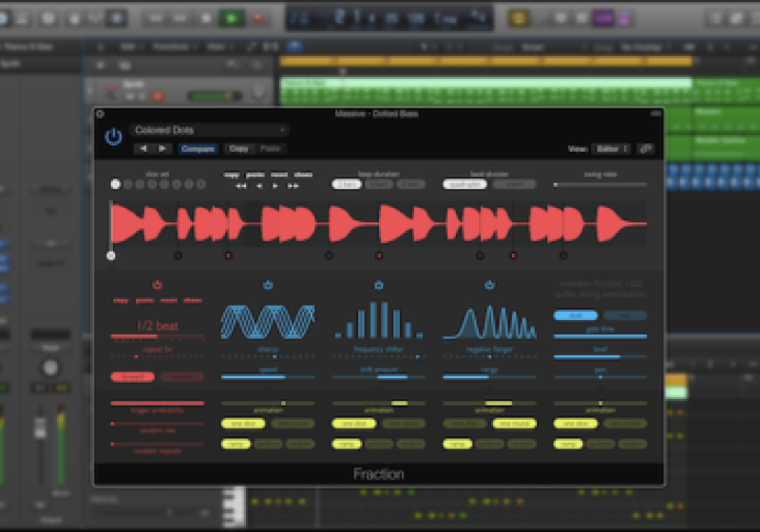Click the link icon next to View
The image size is (760, 532).
point(646,149)
